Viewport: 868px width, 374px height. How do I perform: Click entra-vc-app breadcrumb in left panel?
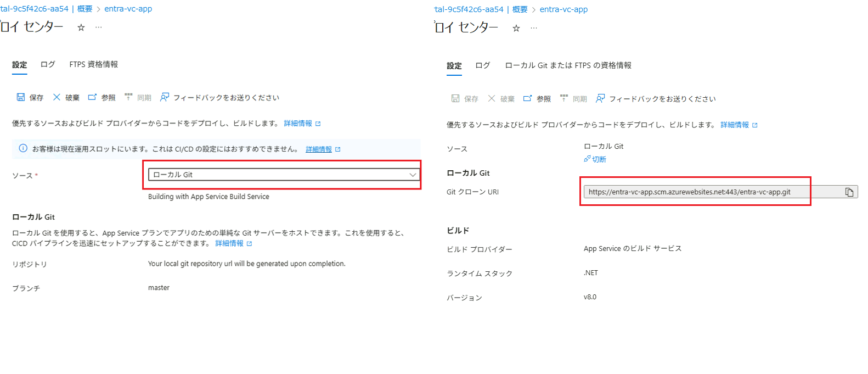tap(128, 9)
